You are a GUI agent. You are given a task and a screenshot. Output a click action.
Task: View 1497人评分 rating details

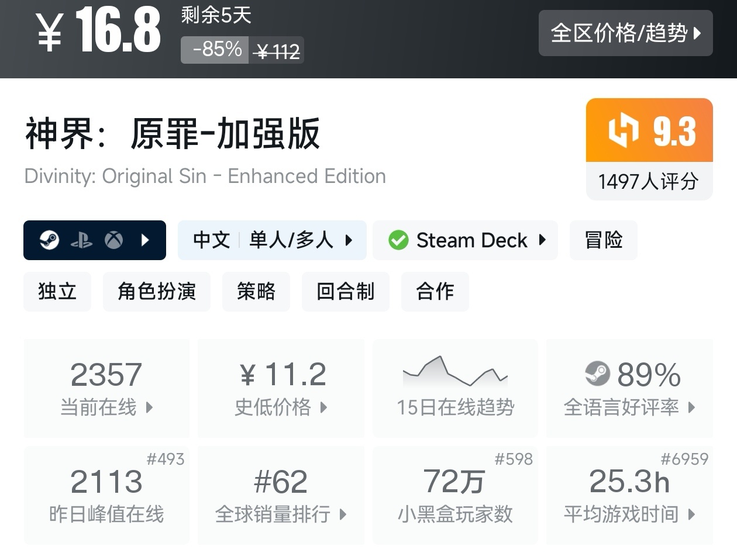pyautogui.click(x=649, y=181)
